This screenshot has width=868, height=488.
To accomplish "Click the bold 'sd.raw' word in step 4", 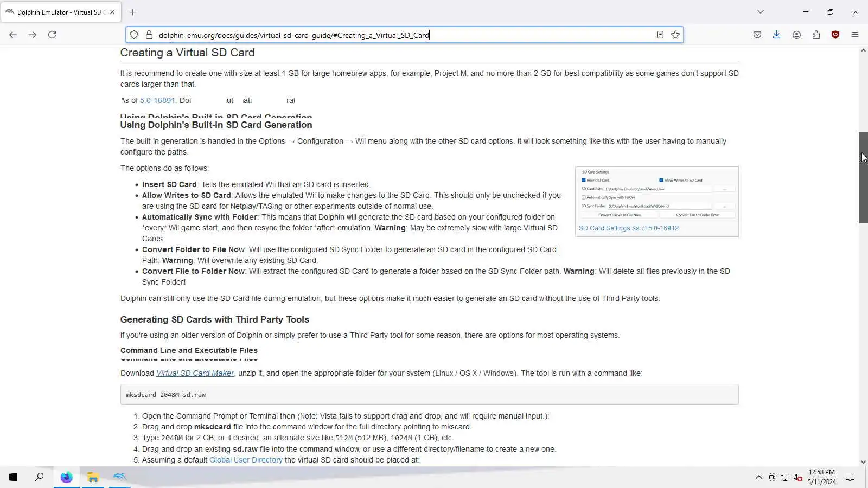I will click(245, 449).
